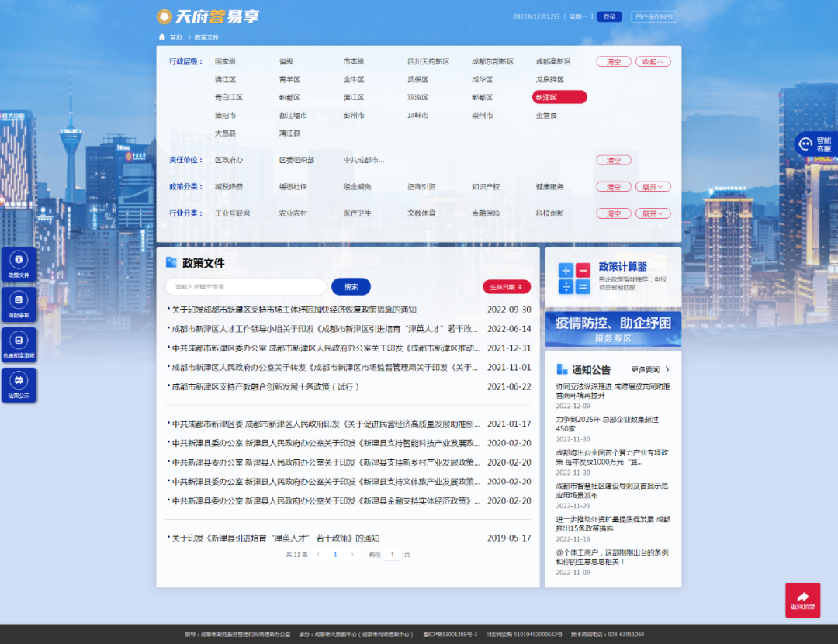Open the 更多要闻 announcements link

point(646,369)
